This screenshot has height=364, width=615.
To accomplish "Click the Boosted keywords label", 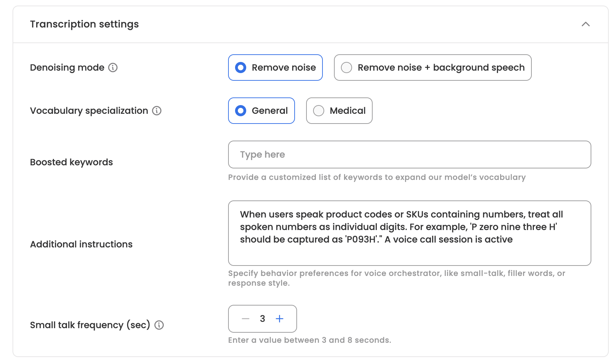I will pos(71,162).
